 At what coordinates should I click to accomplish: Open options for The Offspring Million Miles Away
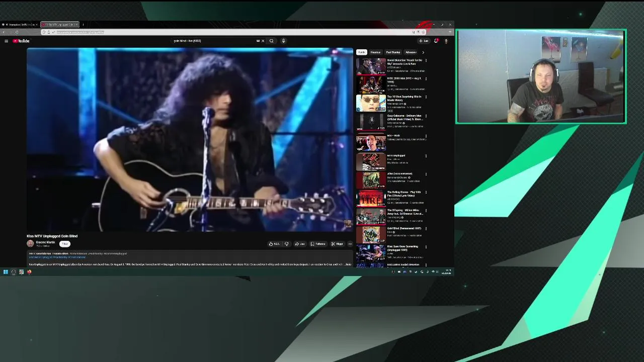click(426, 210)
